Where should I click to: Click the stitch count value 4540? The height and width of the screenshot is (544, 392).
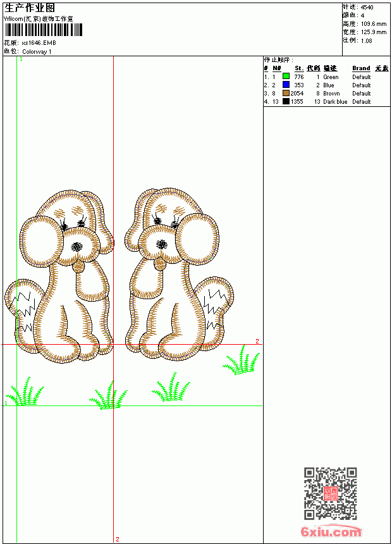367,8
